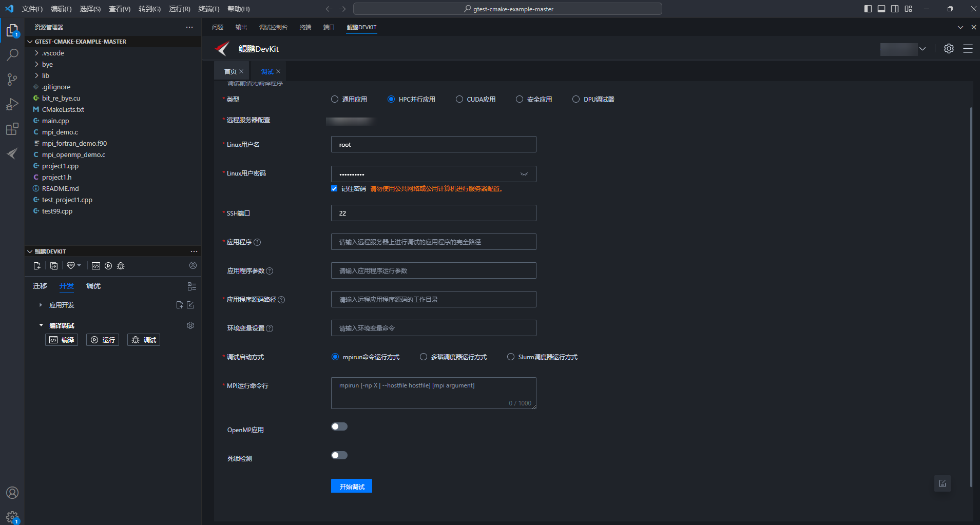The height and width of the screenshot is (525, 980).
Task: Click help icon next to 应用程序
Action: point(257,242)
